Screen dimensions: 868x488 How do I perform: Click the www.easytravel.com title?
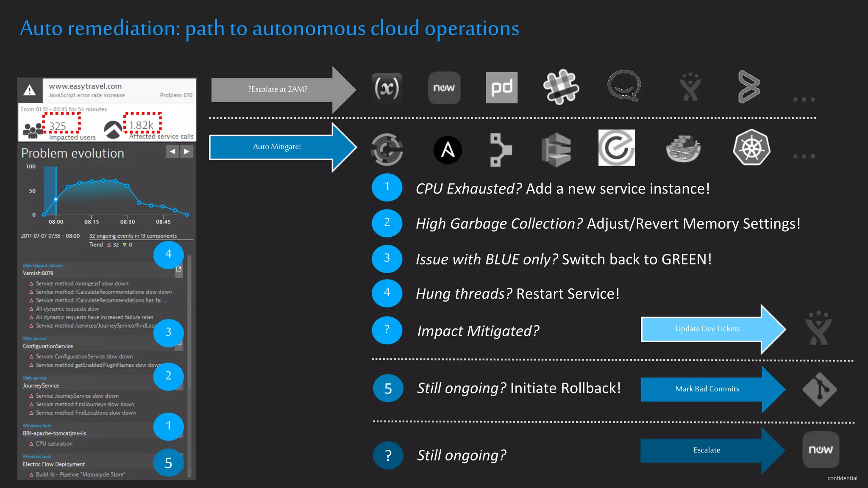click(85, 86)
